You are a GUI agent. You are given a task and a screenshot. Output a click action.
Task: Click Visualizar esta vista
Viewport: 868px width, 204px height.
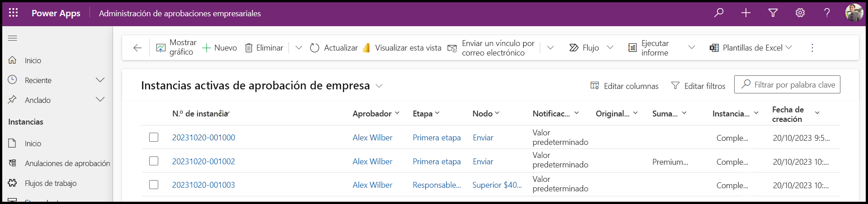tap(402, 48)
